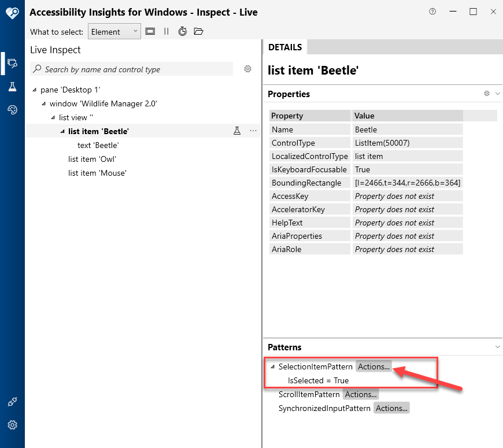Select IsKeyboardFocusable value True
This screenshot has height=448, width=503.
coord(408,169)
